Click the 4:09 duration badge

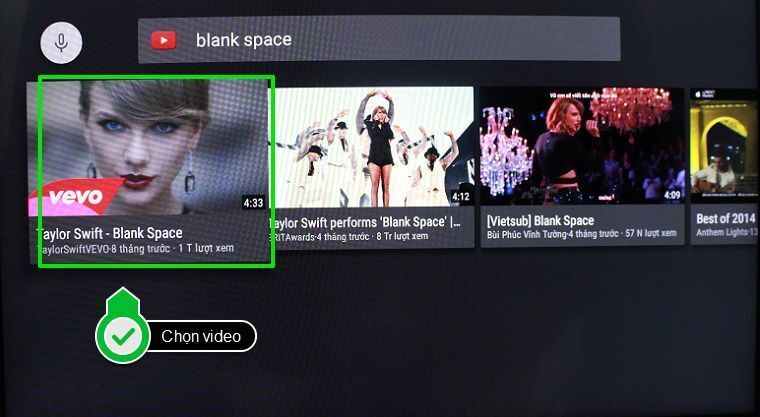672,195
